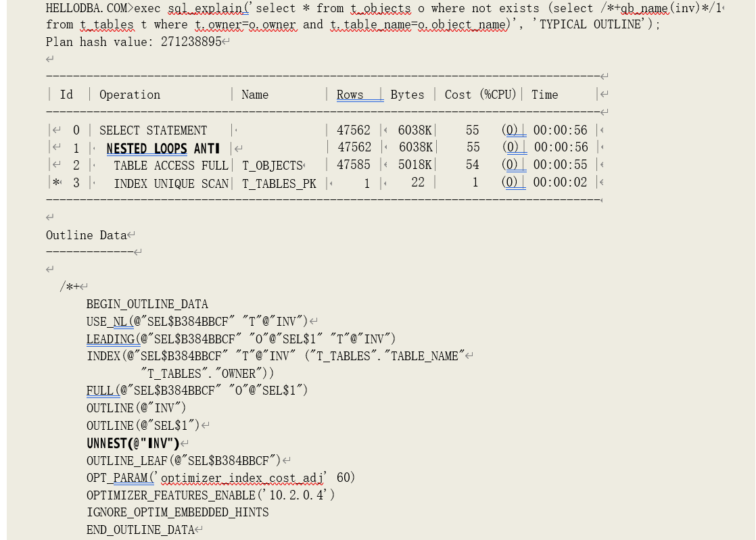Click the Outline Data heading
This screenshot has width=756, height=540.
87,235
